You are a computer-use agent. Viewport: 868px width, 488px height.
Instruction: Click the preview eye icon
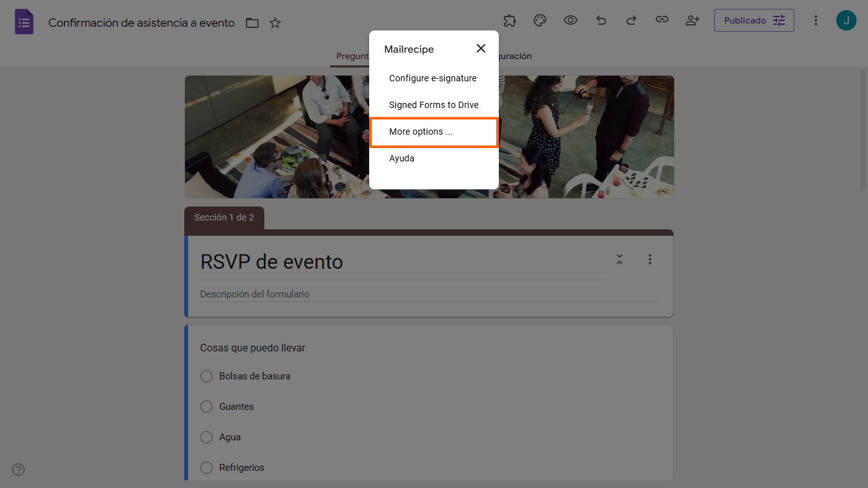click(x=571, y=20)
